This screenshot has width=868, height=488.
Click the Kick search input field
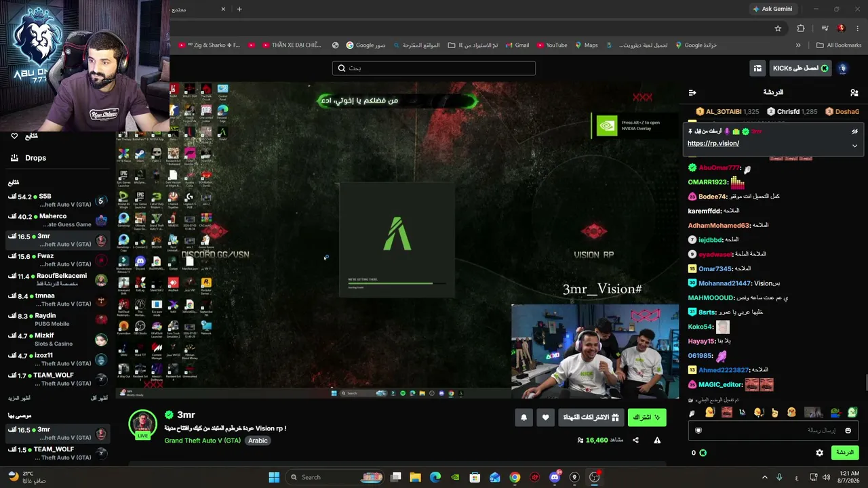pos(434,68)
